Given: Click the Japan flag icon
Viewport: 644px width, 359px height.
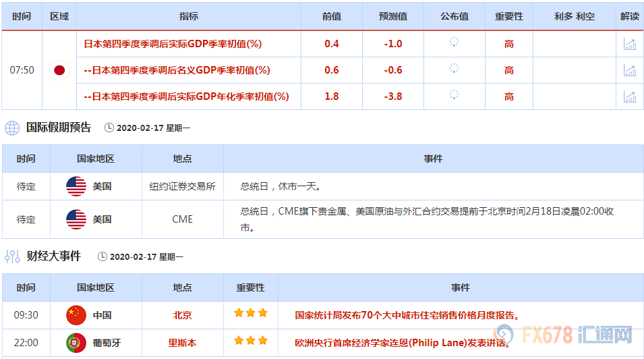Looking at the screenshot, I should [59, 70].
